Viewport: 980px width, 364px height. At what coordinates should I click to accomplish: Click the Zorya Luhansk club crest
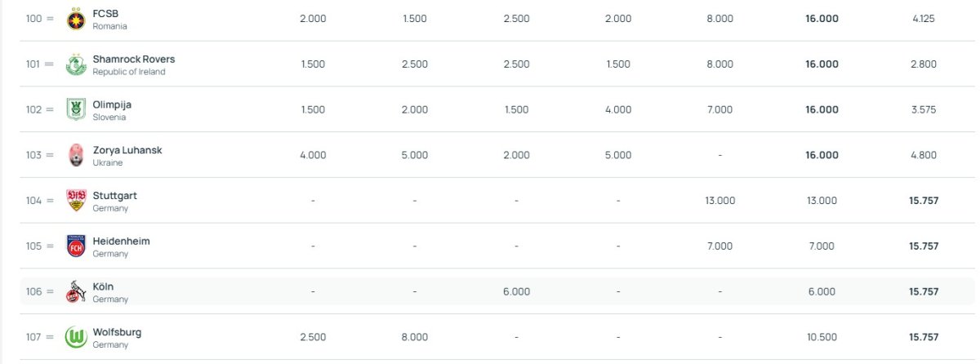coord(76,155)
